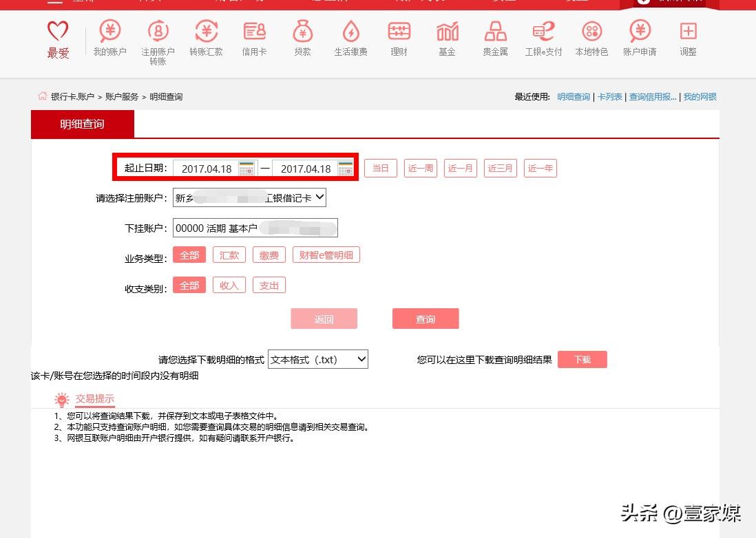
Task: Open the 下挂账户 sub-account selector
Action: pos(255,228)
